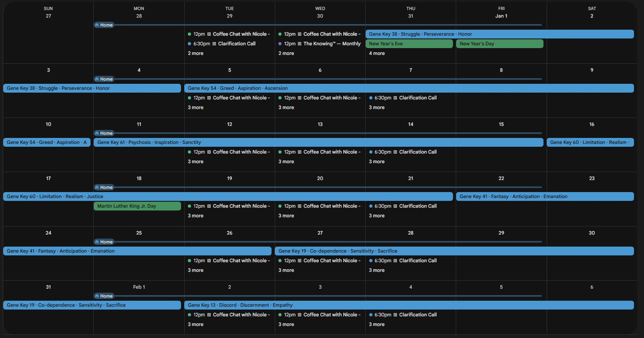Show the 3 more events on Jan 13
The image size is (644, 338).
point(286,162)
